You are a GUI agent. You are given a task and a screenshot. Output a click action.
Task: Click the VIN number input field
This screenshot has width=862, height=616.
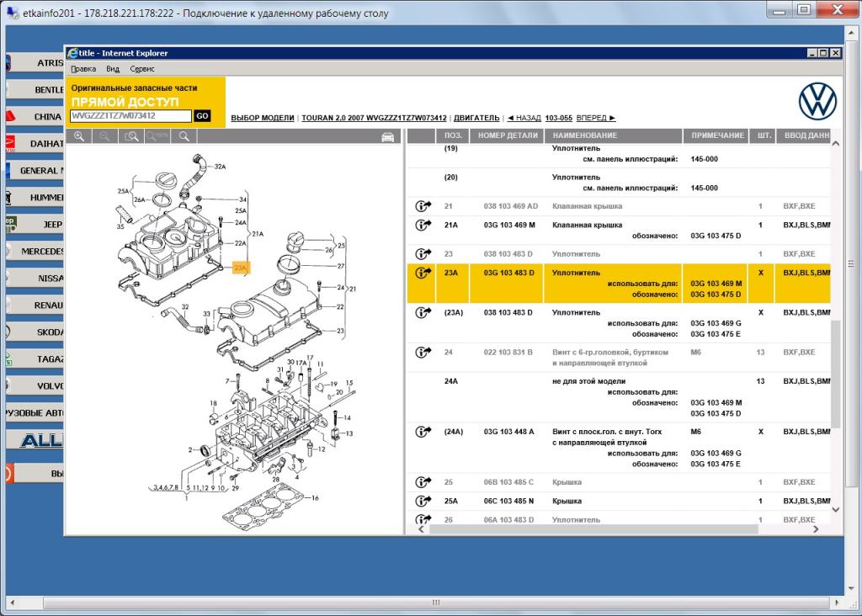point(130,116)
